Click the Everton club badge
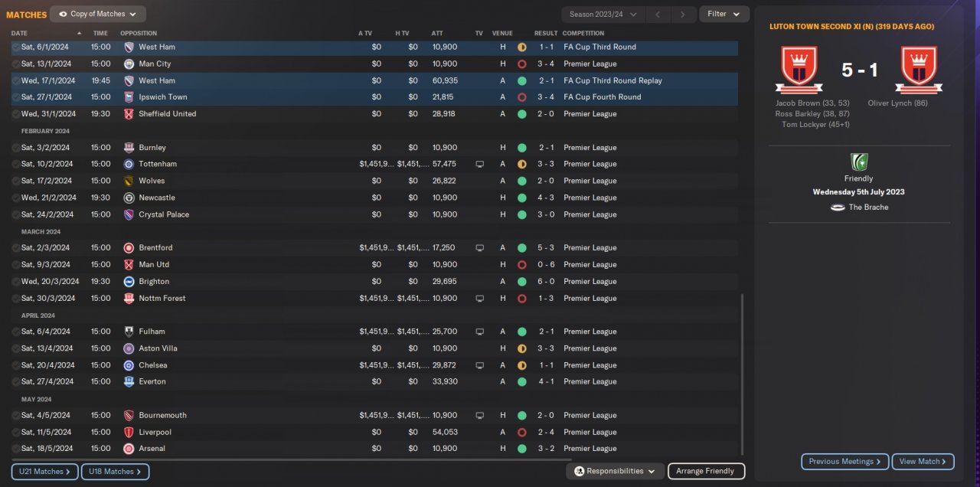 [x=129, y=382]
